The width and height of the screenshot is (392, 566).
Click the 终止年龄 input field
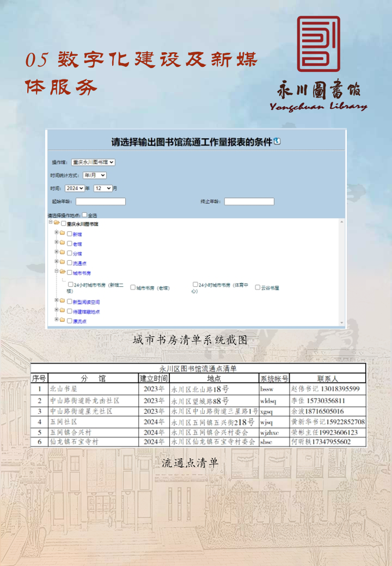[x=249, y=201]
